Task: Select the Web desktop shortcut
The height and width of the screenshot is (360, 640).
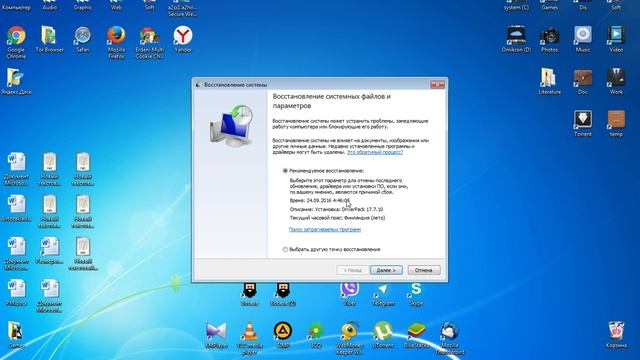Action: 116,5
